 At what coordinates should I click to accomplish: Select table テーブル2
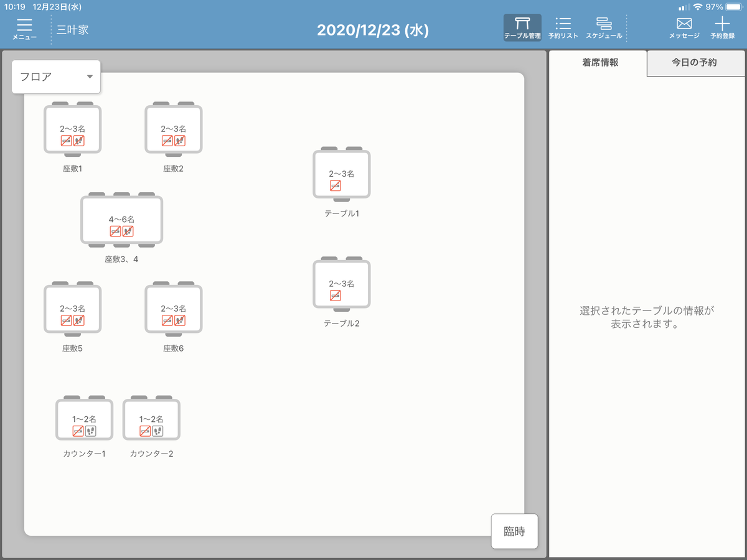[x=341, y=284]
